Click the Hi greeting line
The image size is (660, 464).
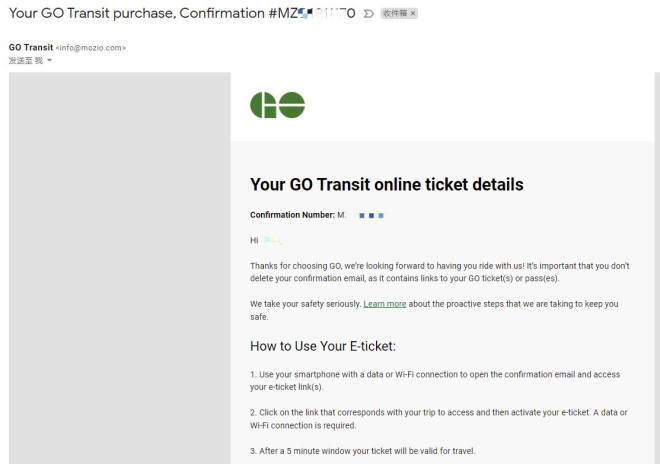click(x=266, y=240)
